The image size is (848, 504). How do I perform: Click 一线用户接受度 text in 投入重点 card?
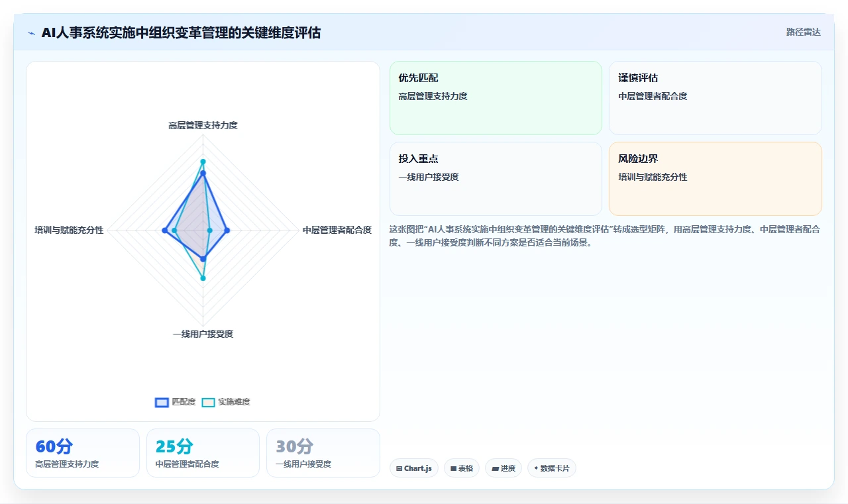[429, 177]
